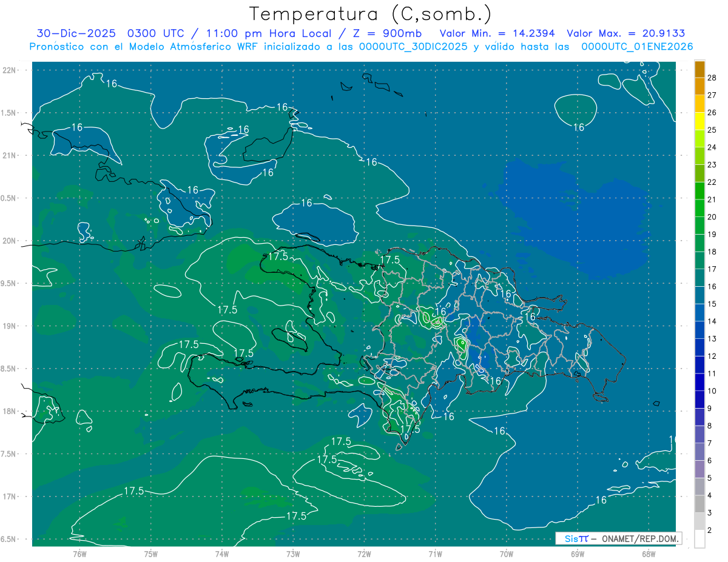Click the "69W" longitude axis label
This screenshot has height=562, width=728.
pyautogui.click(x=578, y=554)
